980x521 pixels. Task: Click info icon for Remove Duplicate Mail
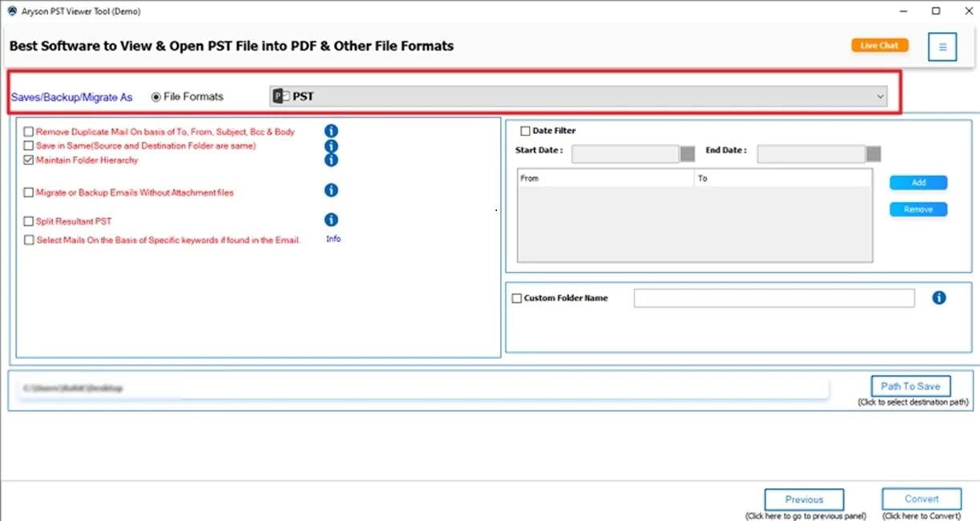[x=331, y=131]
